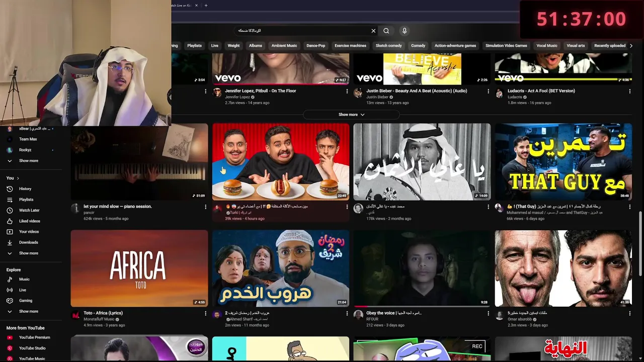This screenshot has height=362, width=644.
Task: Select the Simulation Video Games chip
Action: (x=506, y=46)
